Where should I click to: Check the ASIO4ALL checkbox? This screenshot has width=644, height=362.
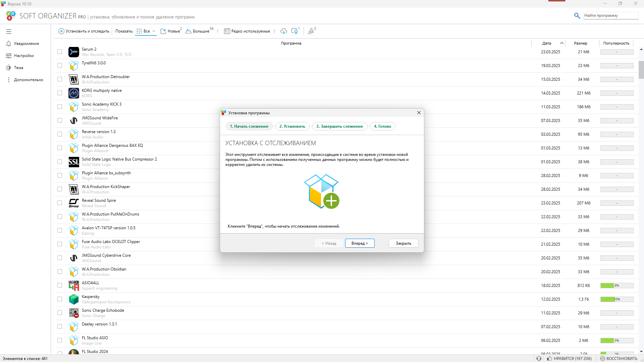(x=60, y=286)
